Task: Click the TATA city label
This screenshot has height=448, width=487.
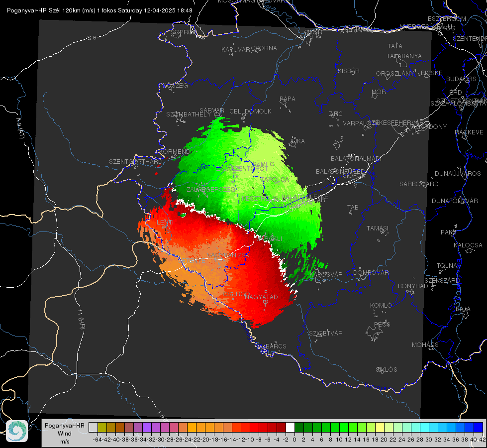Action: [x=395, y=46]
